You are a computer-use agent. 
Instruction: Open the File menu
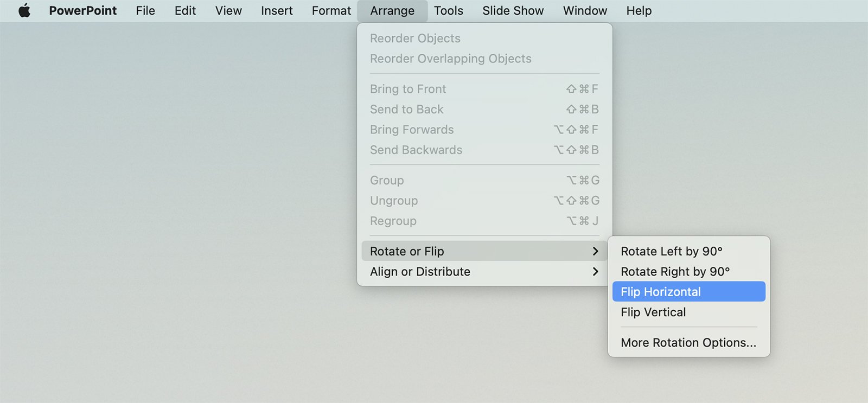[145, 11]
